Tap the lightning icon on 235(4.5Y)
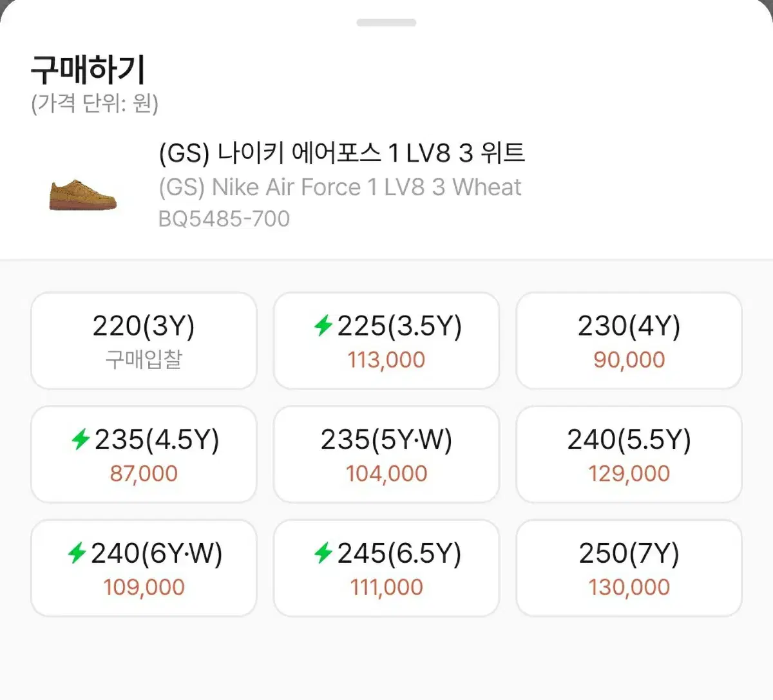This screenshot has height=700, width=773. pyautogui.click(x=81, y=439)
